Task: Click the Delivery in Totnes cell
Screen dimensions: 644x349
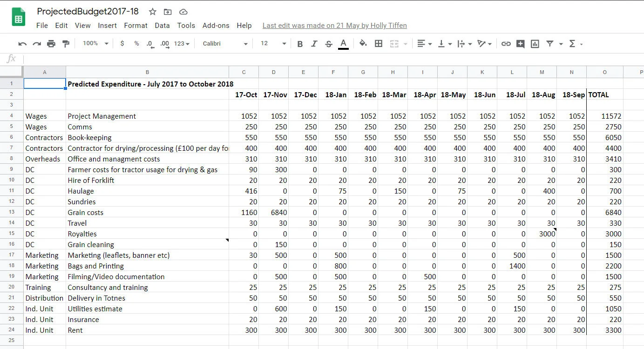Action: 147,298
